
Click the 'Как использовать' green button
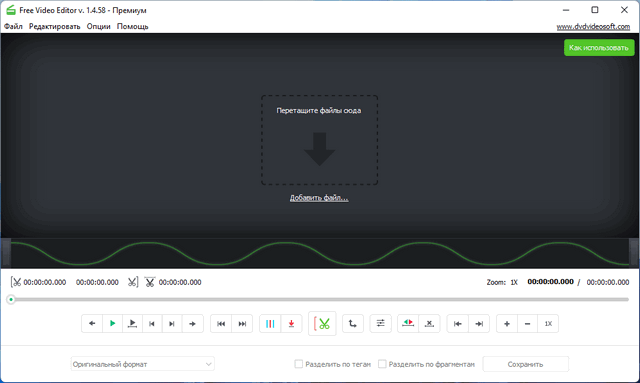click(x=599, y=48)
